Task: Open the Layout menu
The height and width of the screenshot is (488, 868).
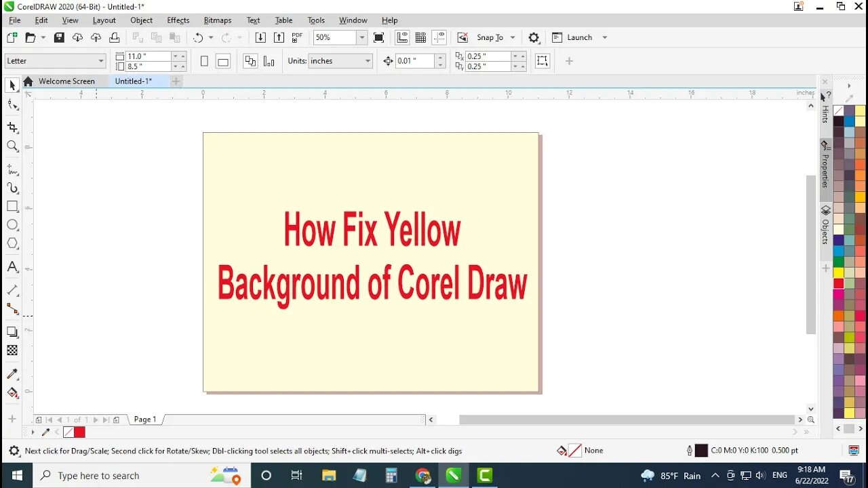Action: click(x=104, y=20)
